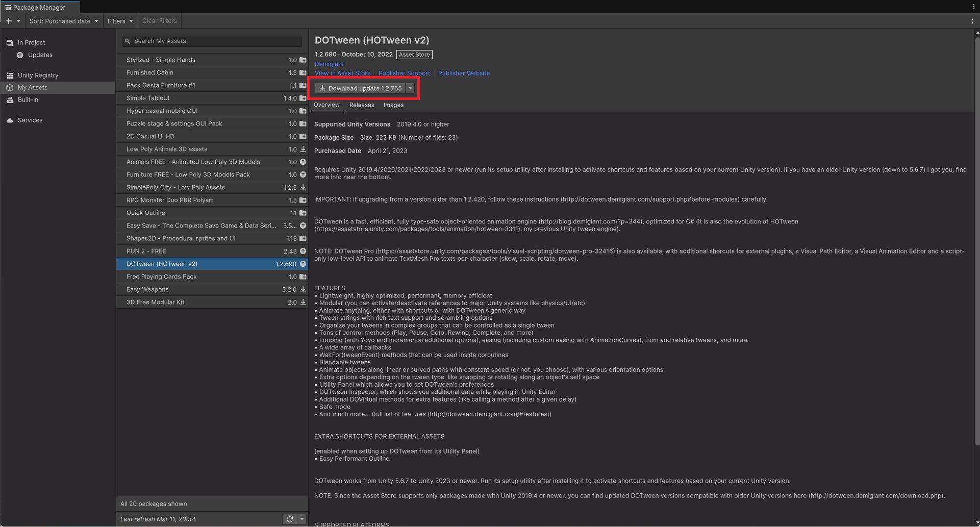Switch to the Images tab

click(393, 105)
